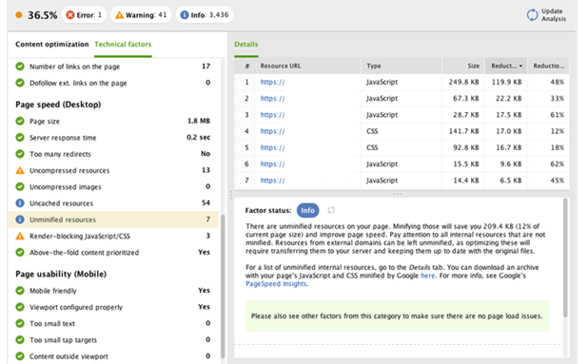The image size is (588, 364).
Task: Open the PageSpeed Insights link
Action: click(276, 284)
